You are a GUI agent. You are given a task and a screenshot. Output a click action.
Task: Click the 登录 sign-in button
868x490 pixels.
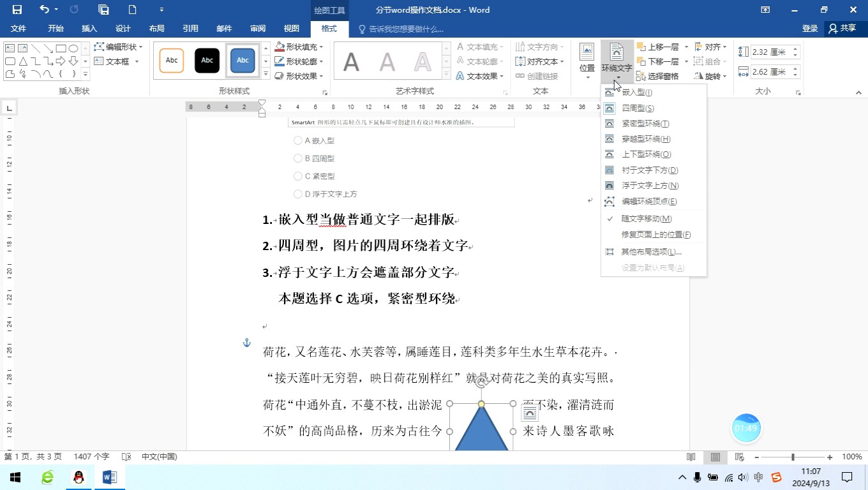coord(810,29)
